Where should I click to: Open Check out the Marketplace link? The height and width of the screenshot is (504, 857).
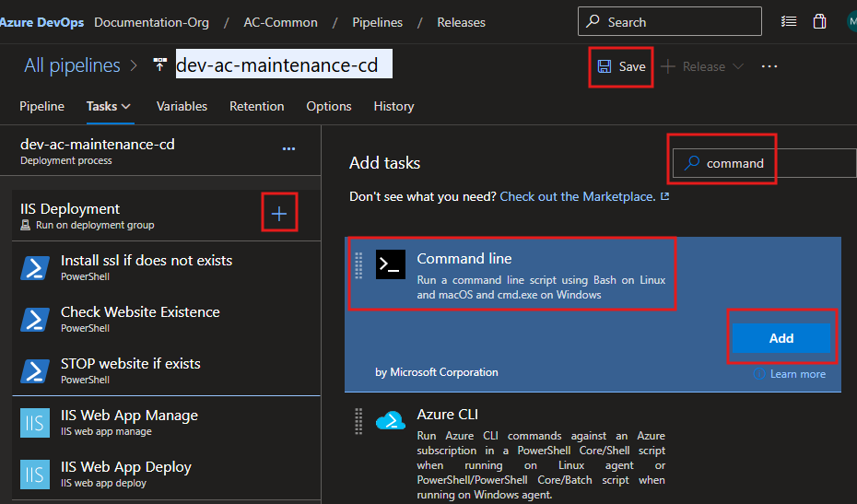(578, 196)
